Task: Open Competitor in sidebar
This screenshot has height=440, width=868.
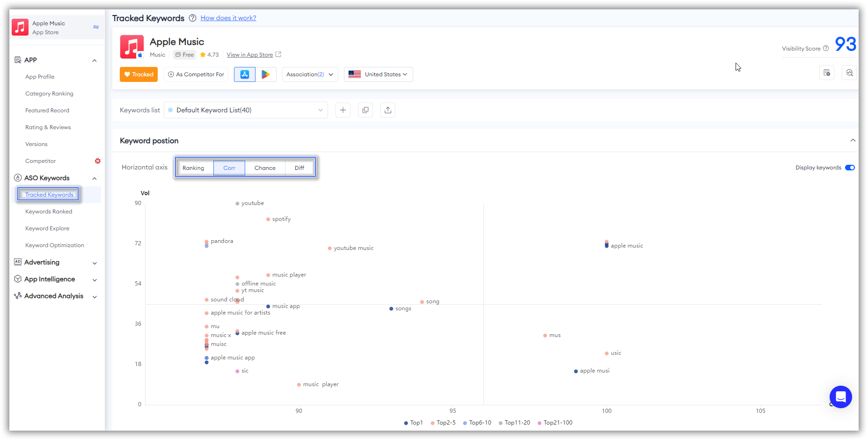Action: (41, 161)
